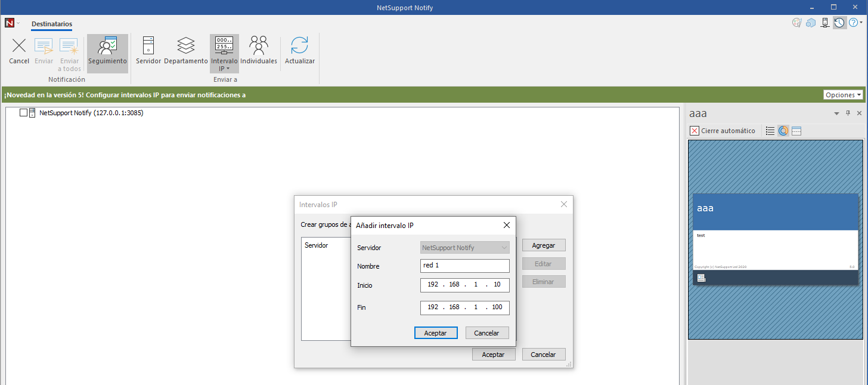Click the Fin IP address field
The height and width of the screenshot is (385, 868).
465,307
